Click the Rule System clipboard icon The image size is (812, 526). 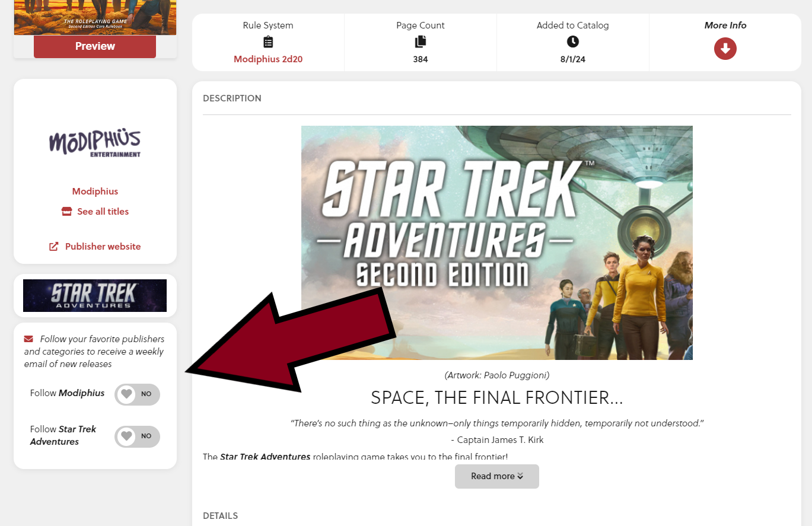pos(268,42)
